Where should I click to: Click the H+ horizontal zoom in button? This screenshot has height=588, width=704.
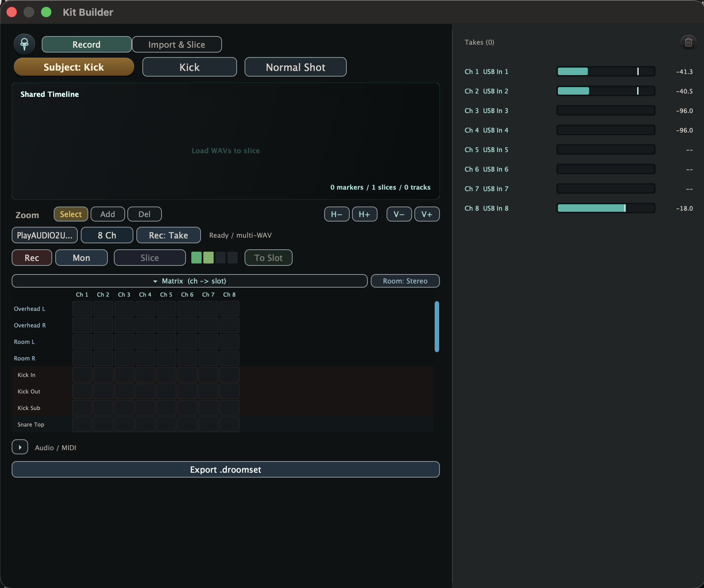click(364, 214)
